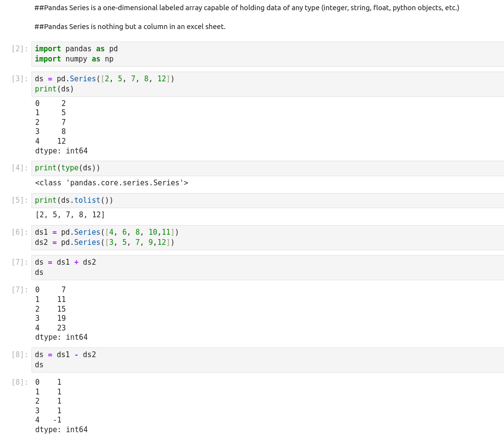Click the subtraction output row showing -1
Viewport: 504px width, 437px height.
48,420
